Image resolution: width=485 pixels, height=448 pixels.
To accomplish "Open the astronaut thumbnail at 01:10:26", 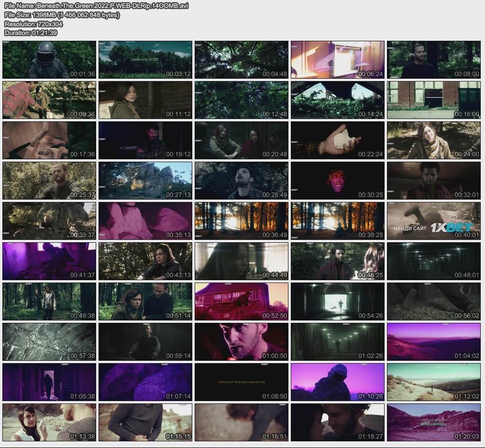I will tap(338, 382).
